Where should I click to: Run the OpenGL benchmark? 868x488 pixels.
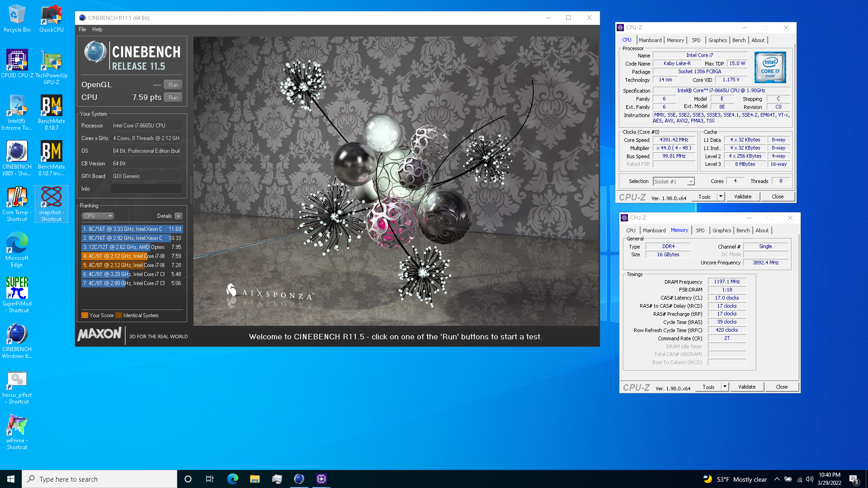tap(173, 85)
